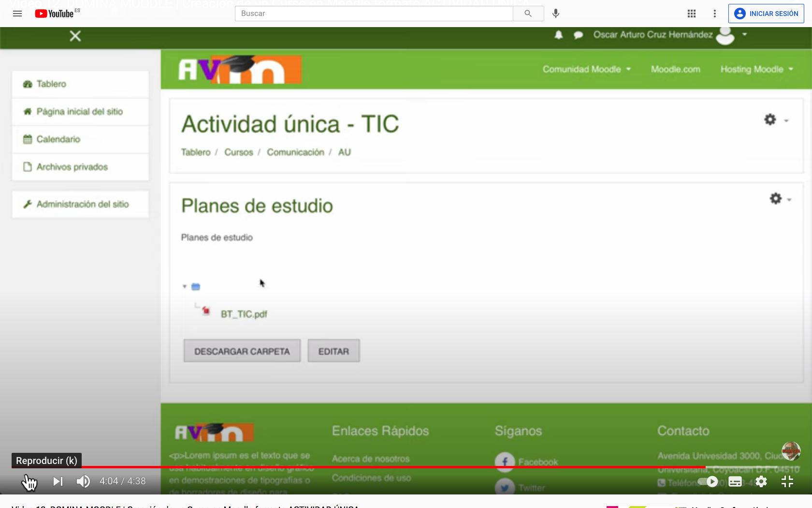The image size is (812, 508).
Task: Collapse the folder tree arrow above BT_TIC.pdf
Action: tap(185, 286)
